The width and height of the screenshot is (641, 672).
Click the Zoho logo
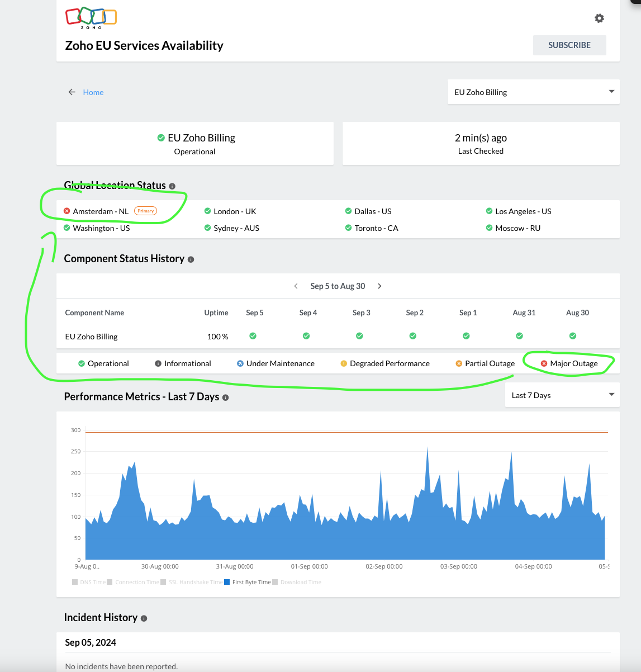point(91,18)
